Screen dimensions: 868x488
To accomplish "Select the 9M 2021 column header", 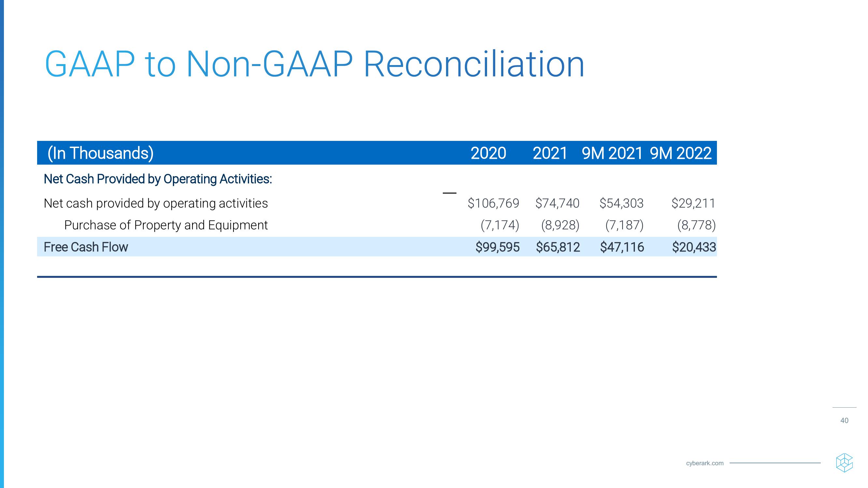I will click(x=612, y=153).
